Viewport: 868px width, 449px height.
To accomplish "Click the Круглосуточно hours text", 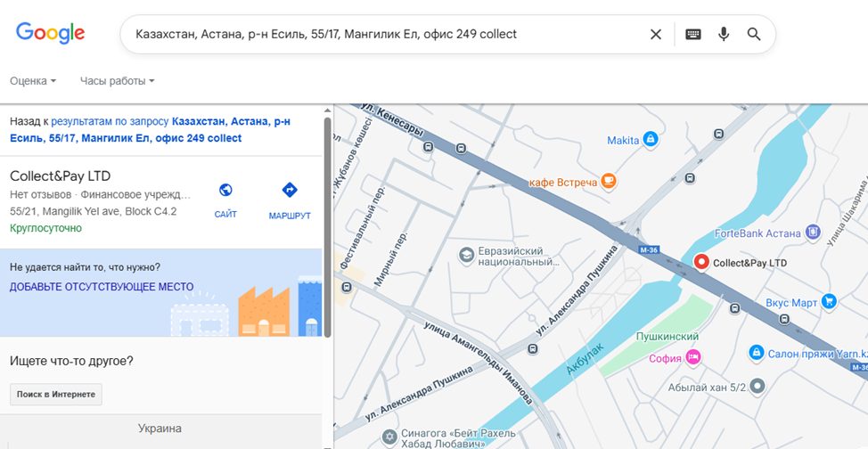I will click(x=45, y=228).
